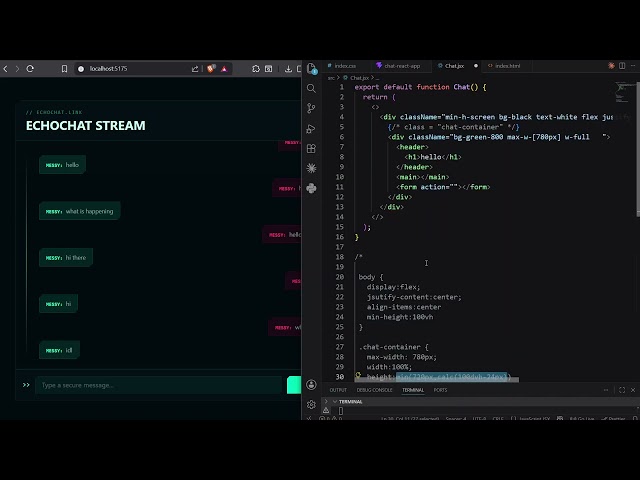Open the panel's more actions menu
The width and height of the screenshot is (640, 480).
tap(606, 390)
